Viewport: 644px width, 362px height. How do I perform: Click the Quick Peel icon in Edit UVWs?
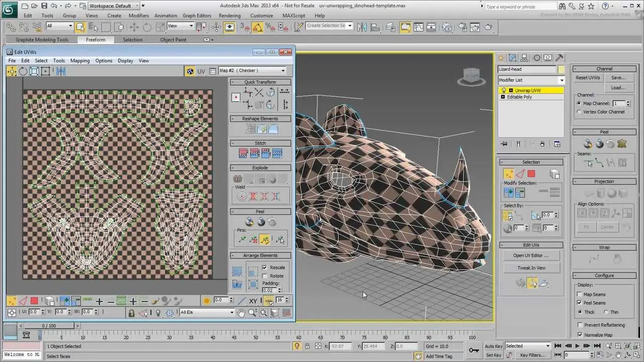250,222
